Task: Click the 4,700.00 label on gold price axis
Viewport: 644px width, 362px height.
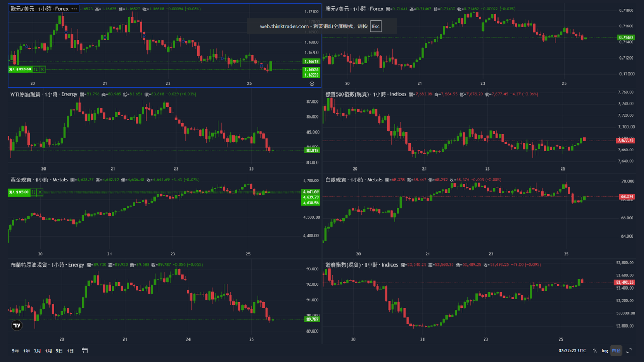Action: [x=312, y=181]
